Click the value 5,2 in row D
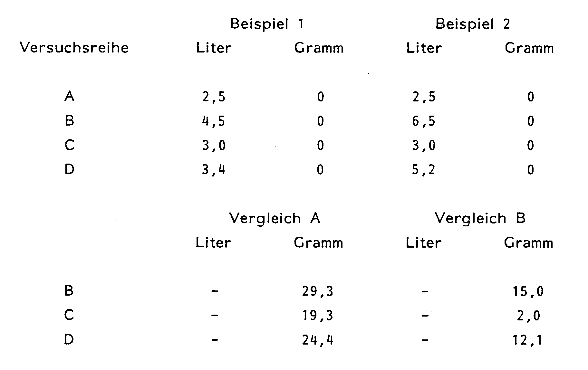This screenshot has width=588, height=370. [x=423, y=170]
